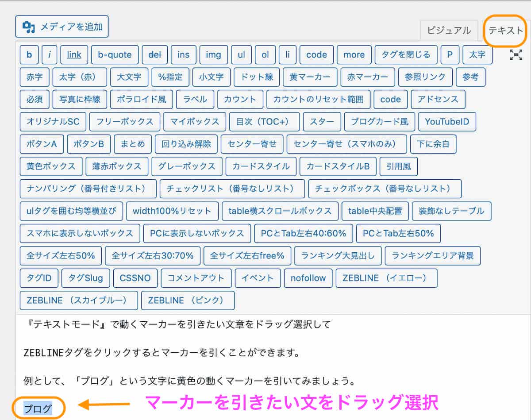Click the %指定 button
Screen dimensions: 531x420
tap(170, 77)
